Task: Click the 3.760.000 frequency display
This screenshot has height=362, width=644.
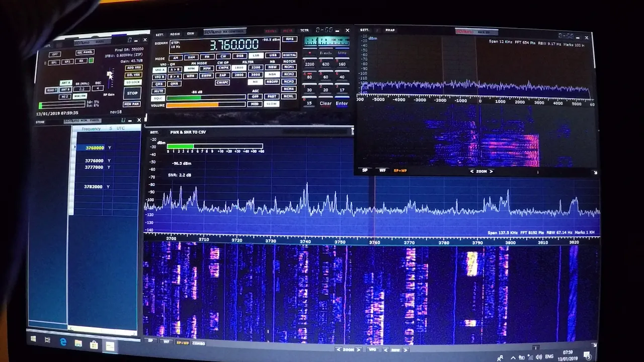Action: tap(234, 44)
